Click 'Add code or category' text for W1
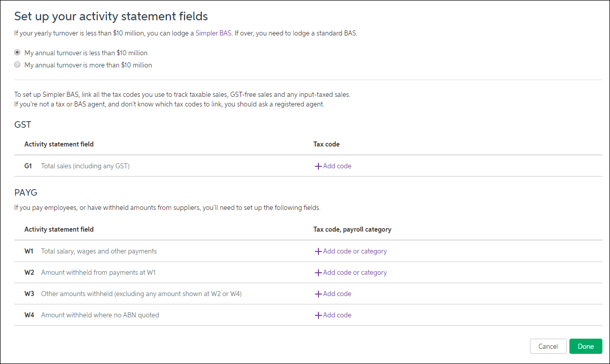The width and height of the screenshot is (610, 364). (x=355, y=251)
